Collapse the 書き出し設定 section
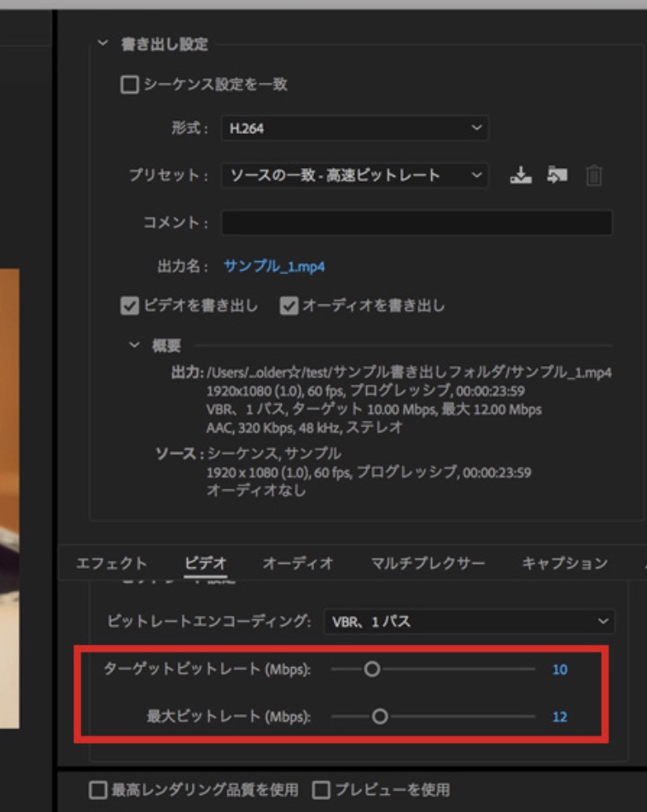Image resolution: width=647 pixels, height=812 pixels. 102,43
